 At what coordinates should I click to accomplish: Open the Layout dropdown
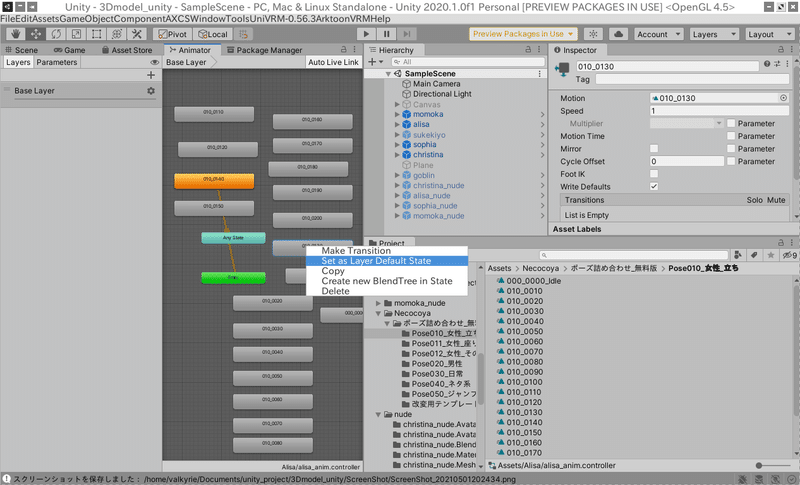click(x=769, y=34)
